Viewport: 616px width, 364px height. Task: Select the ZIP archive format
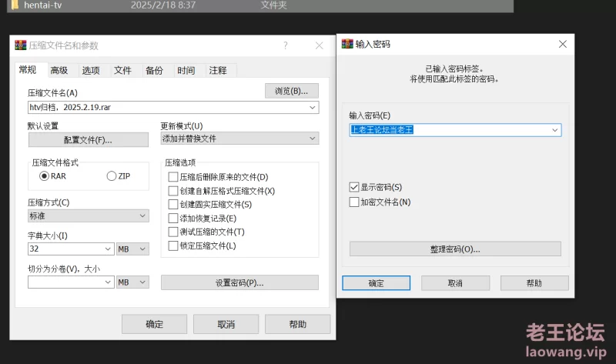[x=112, y=176]
